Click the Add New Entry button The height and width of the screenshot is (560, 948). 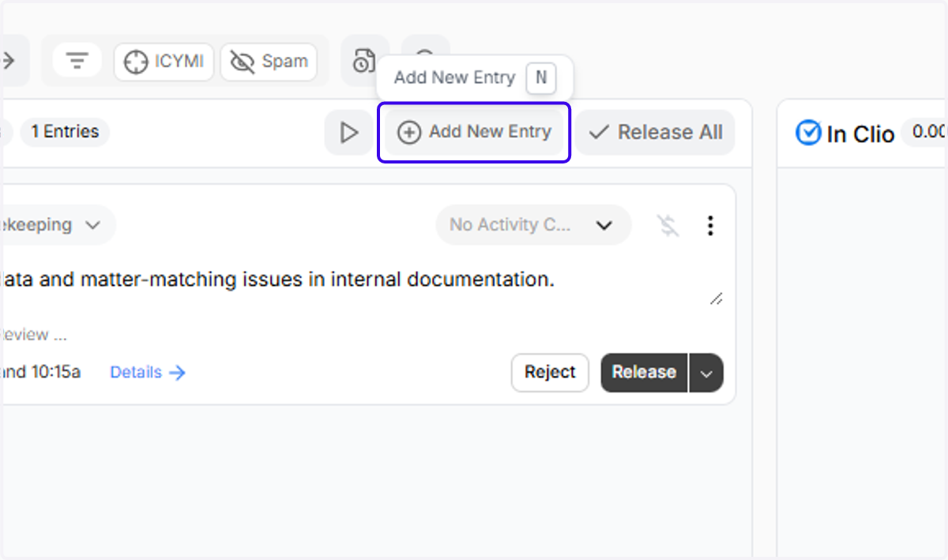click(x=474, y=132)
